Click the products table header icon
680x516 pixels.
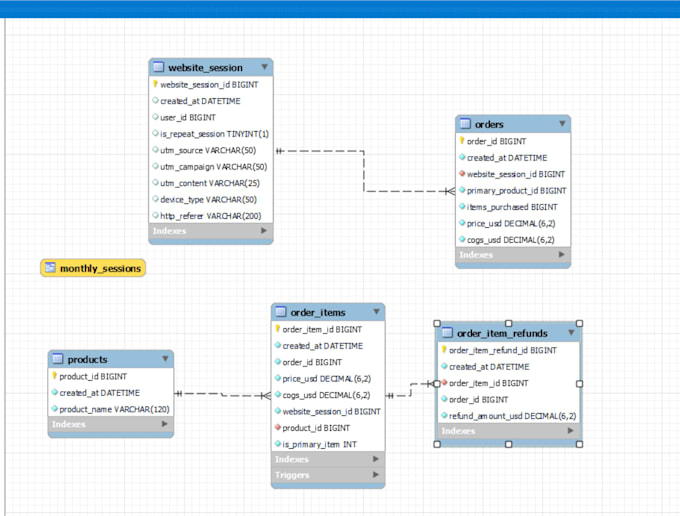tap(58, 359)
